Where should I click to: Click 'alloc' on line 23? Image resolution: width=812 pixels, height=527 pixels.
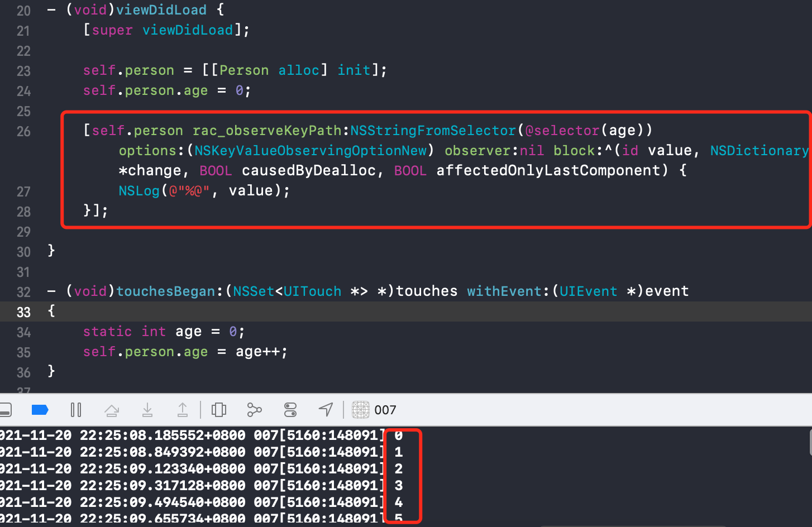coord(299,70)
